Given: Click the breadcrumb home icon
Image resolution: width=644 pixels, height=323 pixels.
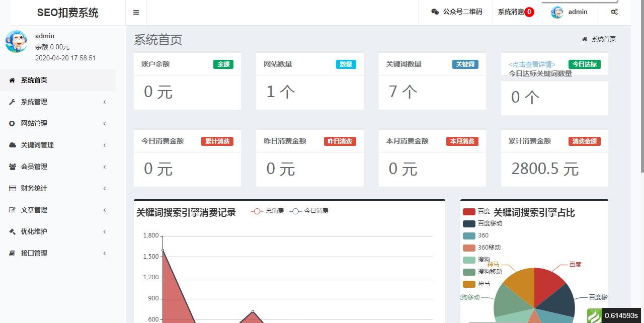Looking at the screenshot, I should click(584, 39).
